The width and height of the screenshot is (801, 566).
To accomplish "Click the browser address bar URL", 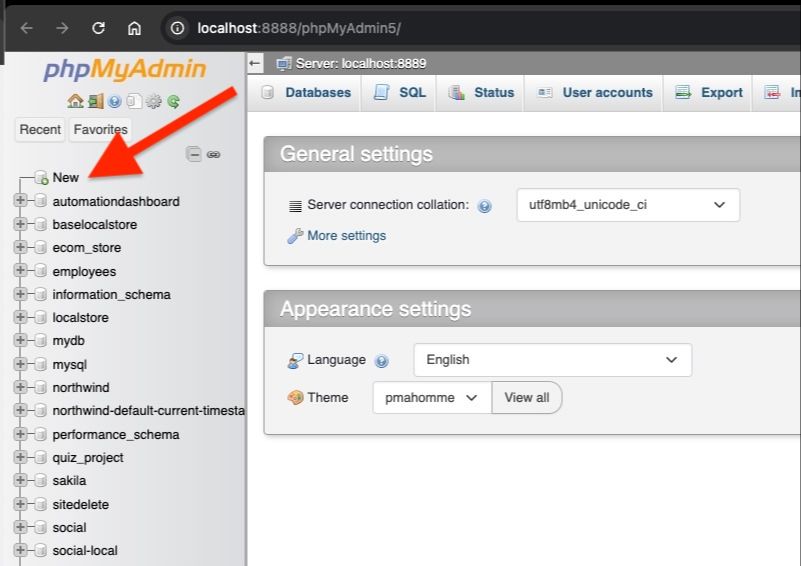I will [299, 28].
